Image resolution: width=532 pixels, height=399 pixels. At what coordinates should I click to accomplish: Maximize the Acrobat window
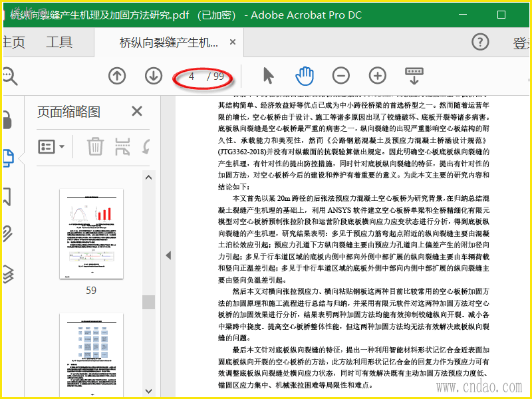(x=501, y=15)
